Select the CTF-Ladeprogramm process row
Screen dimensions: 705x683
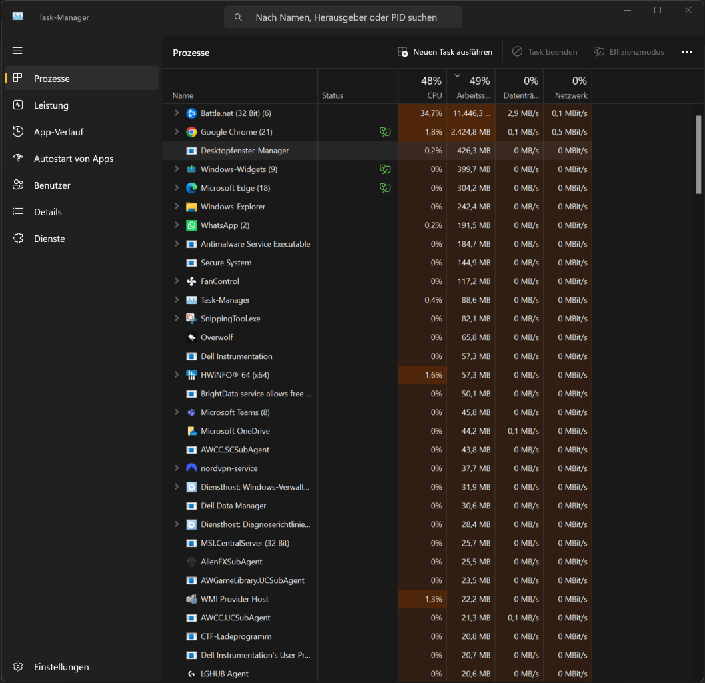377,637
